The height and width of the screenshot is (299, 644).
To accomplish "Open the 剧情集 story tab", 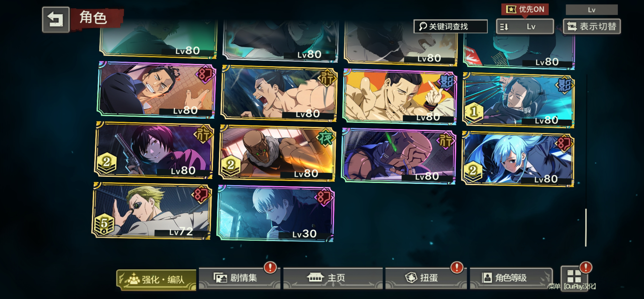I will (x=240, y=278).
